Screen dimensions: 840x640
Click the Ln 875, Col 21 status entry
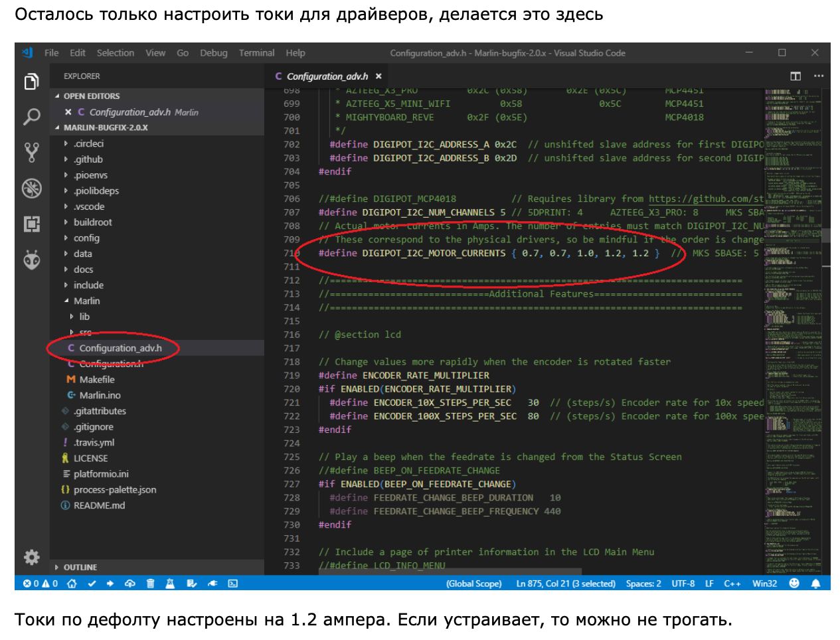tap(566, 584)
